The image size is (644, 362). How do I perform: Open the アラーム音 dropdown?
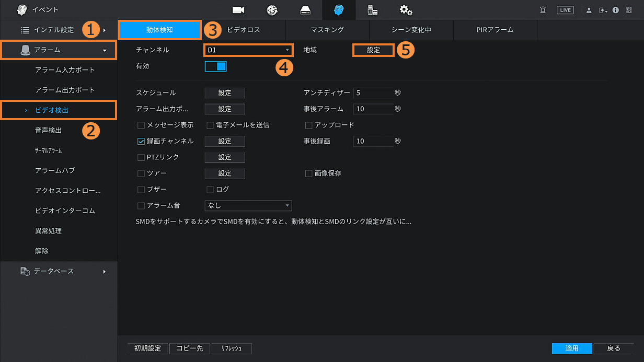248,206
